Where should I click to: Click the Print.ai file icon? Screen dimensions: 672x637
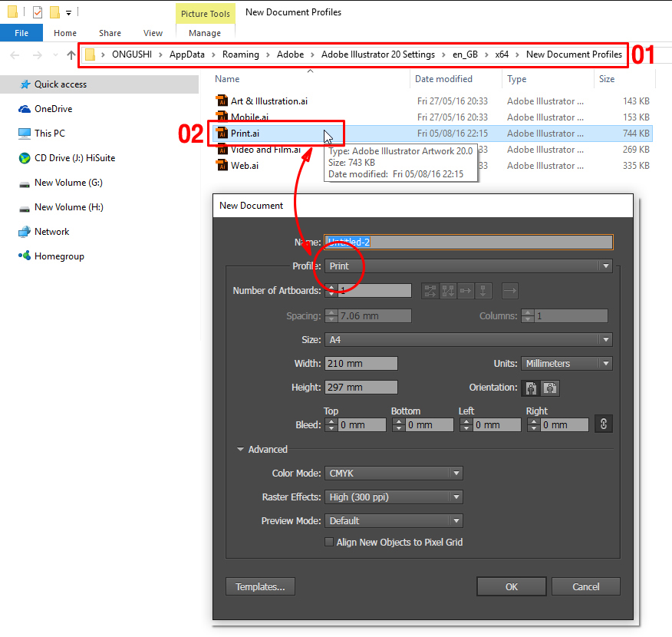(x=222, y=133)
